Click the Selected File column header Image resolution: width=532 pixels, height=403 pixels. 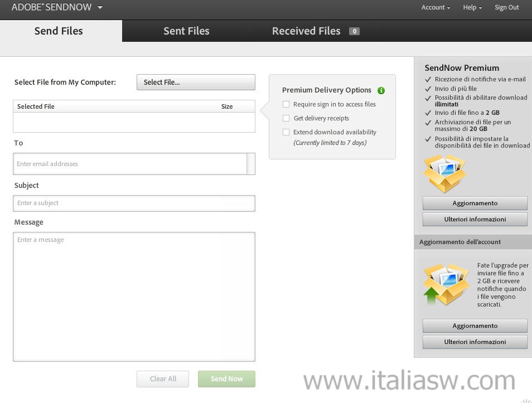click(x=36, y=106)
